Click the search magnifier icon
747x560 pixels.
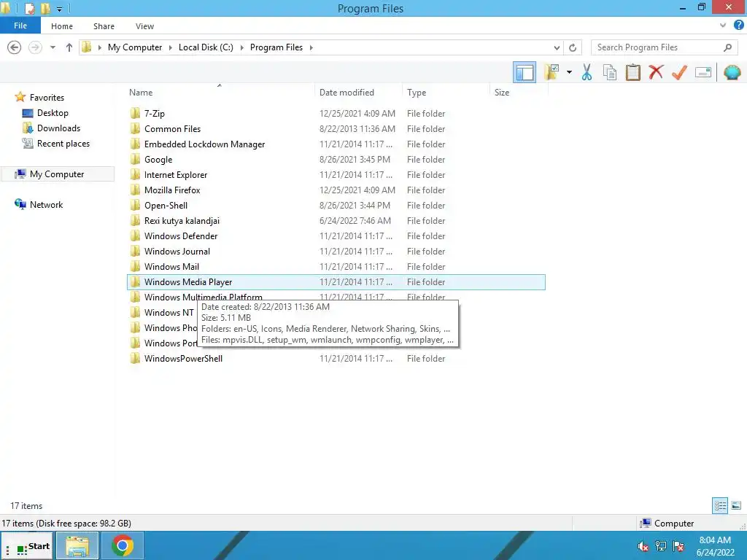point(727,47)
